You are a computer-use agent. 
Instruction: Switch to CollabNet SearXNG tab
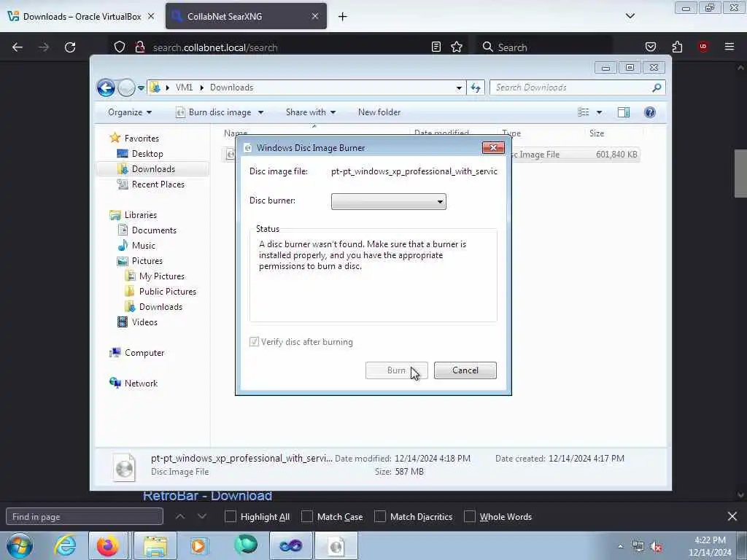tap(246, 17)
